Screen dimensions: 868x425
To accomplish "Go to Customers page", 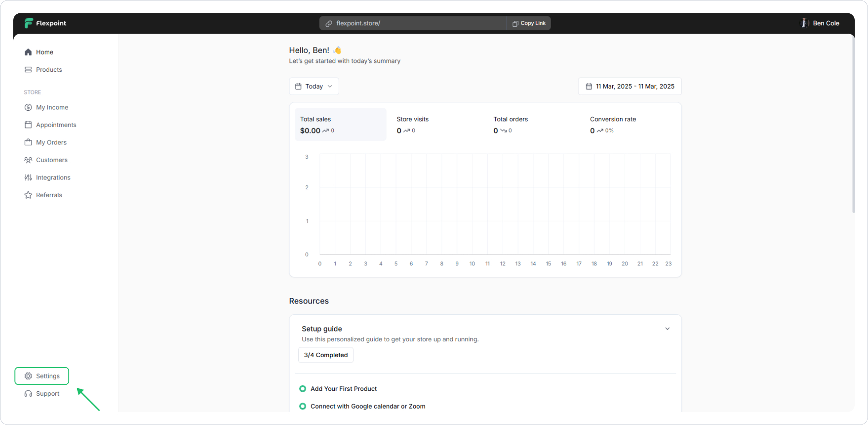I will pos(51,160).
